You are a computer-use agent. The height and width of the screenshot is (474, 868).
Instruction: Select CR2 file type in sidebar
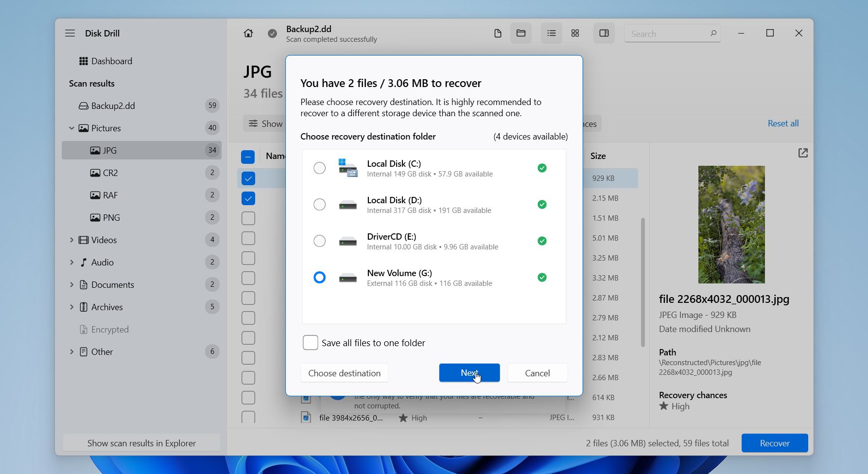click(141, 173)
